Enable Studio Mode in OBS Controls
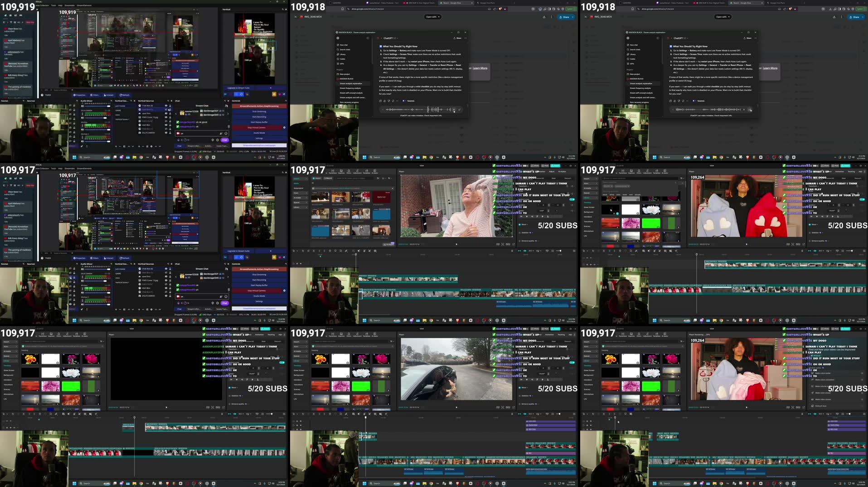The width and height of the screenshot is (868, 487). 259,133
